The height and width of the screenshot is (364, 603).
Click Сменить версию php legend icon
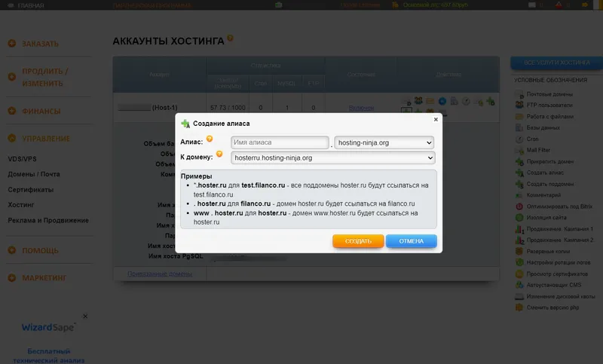[x=519, y=307]
